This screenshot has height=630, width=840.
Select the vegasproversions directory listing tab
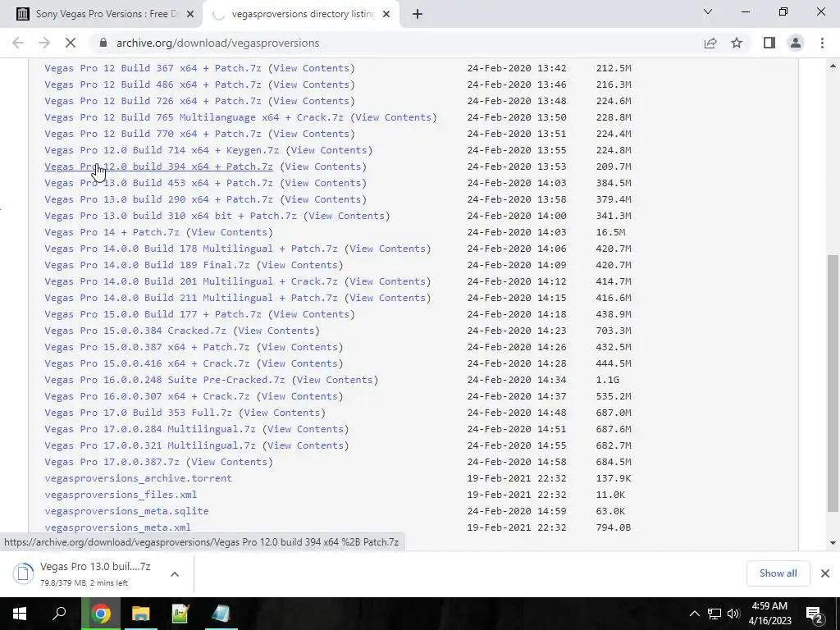point(300,14)
